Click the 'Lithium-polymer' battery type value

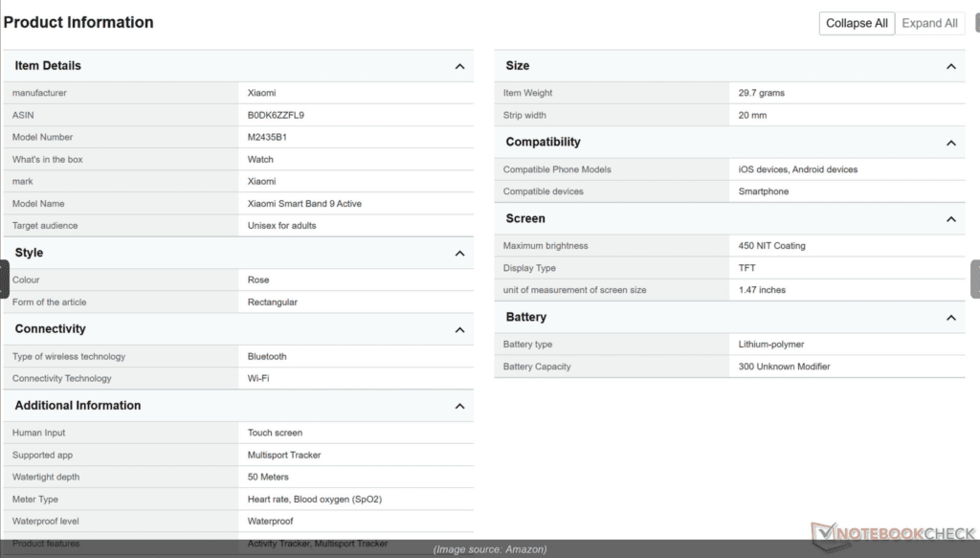point(771,345)
